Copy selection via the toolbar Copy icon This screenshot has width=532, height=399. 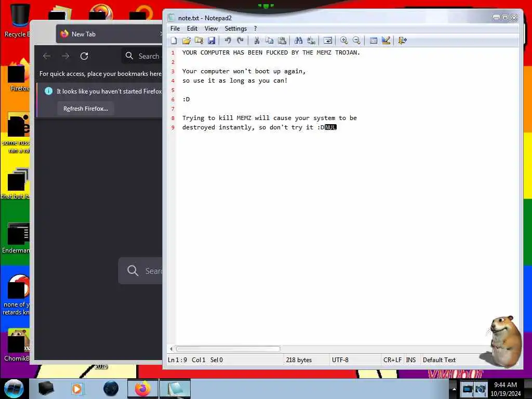tap(270, 41)
